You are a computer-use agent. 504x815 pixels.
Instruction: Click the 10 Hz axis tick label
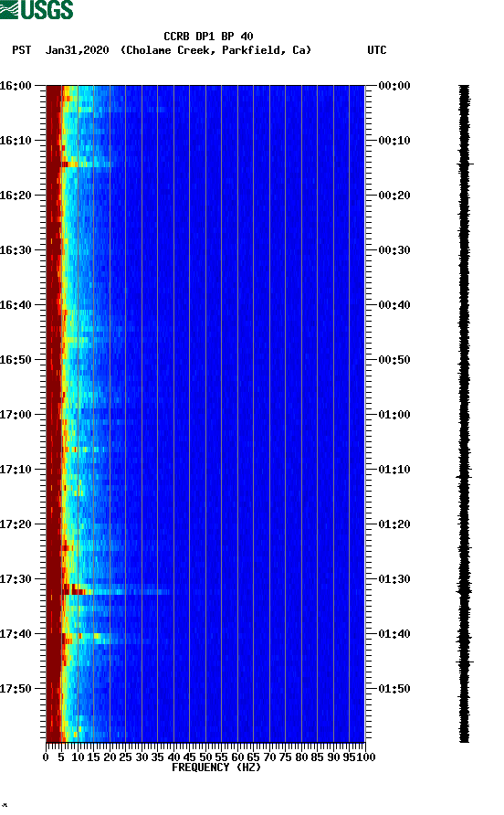(x=78, y=757)
